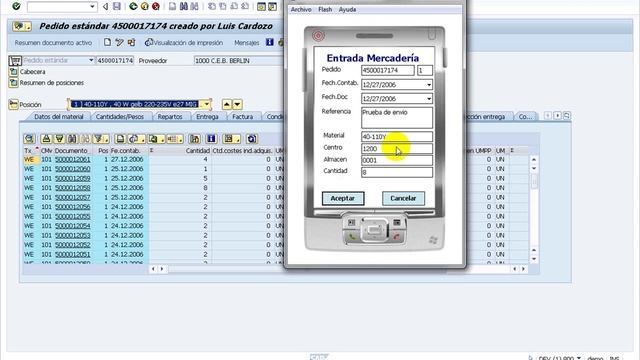Screen dimensions: 640x360
Task: Switch to Entrega tab
Action: tap(207, 116)
